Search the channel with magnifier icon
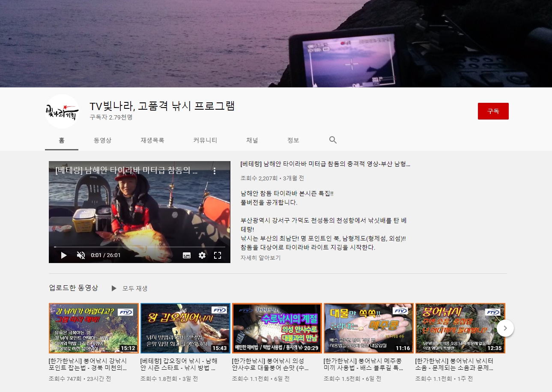This screenshot has width=552, height=392. 333,140
